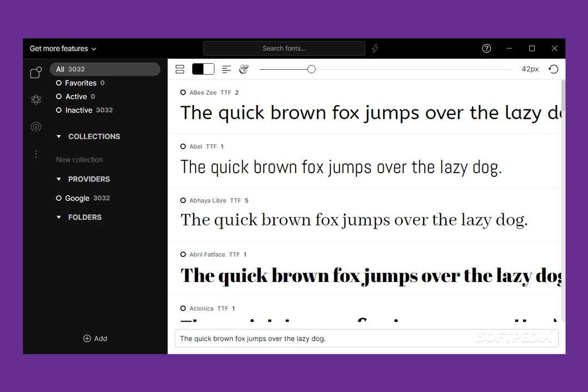Reset preview settings with the circular arrow

[x=553, y=69]
